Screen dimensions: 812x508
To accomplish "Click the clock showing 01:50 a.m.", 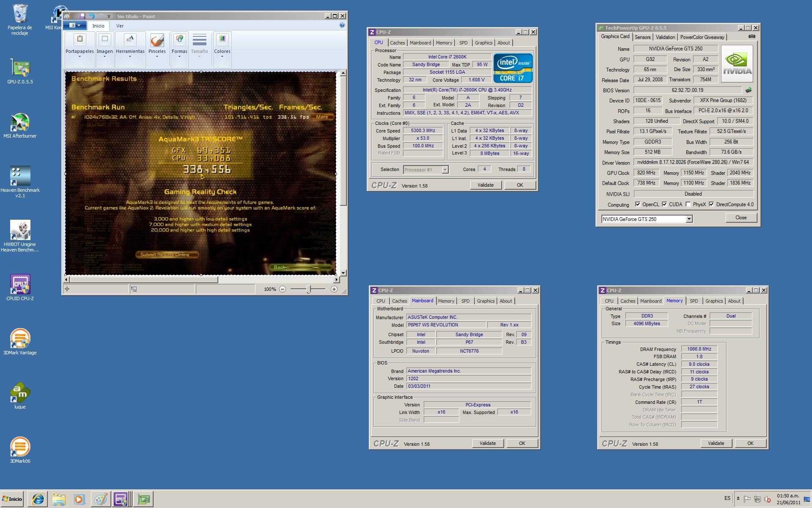I will pos(788,499).
